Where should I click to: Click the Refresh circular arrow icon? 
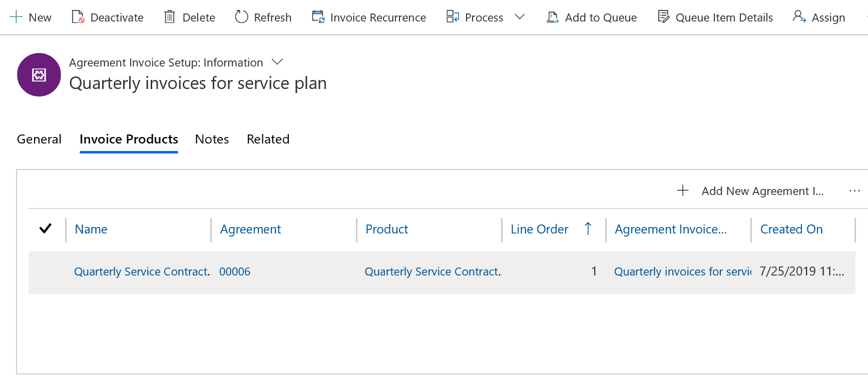[241, 17]
